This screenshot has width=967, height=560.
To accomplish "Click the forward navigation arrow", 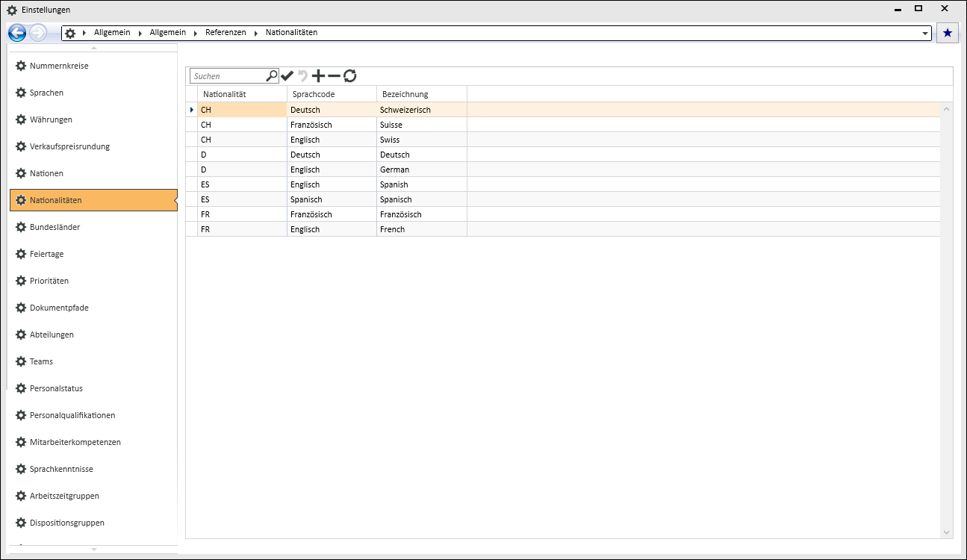I will click(38, 33).
